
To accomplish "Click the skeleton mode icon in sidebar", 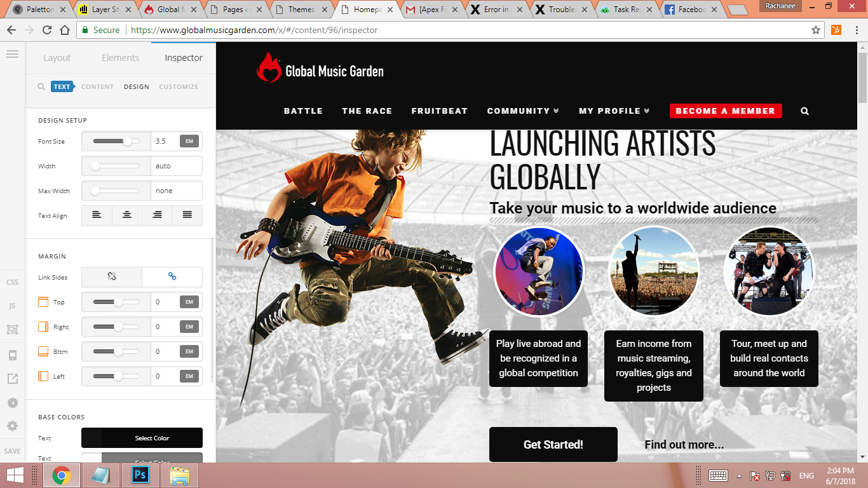I will click(12, 329).
